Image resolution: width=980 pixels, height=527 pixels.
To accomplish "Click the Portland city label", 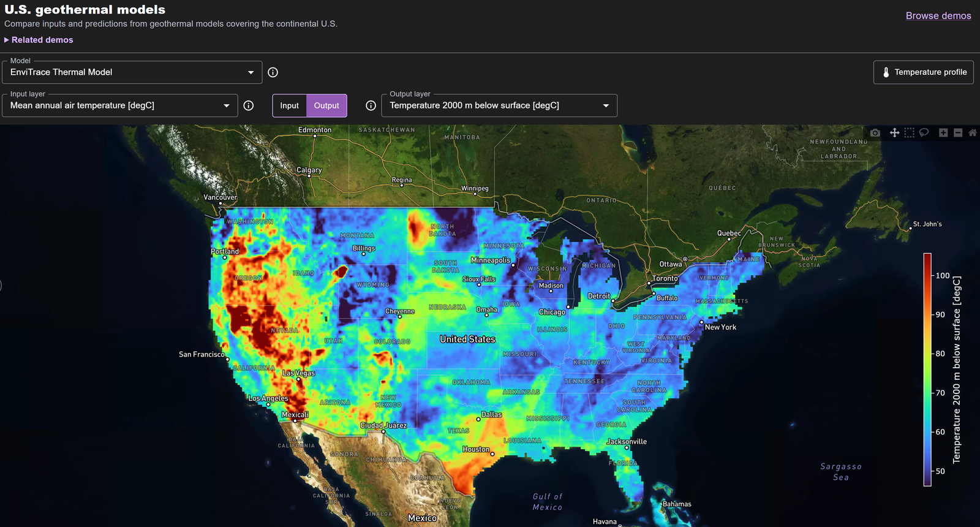I will (x=225, y=251).
